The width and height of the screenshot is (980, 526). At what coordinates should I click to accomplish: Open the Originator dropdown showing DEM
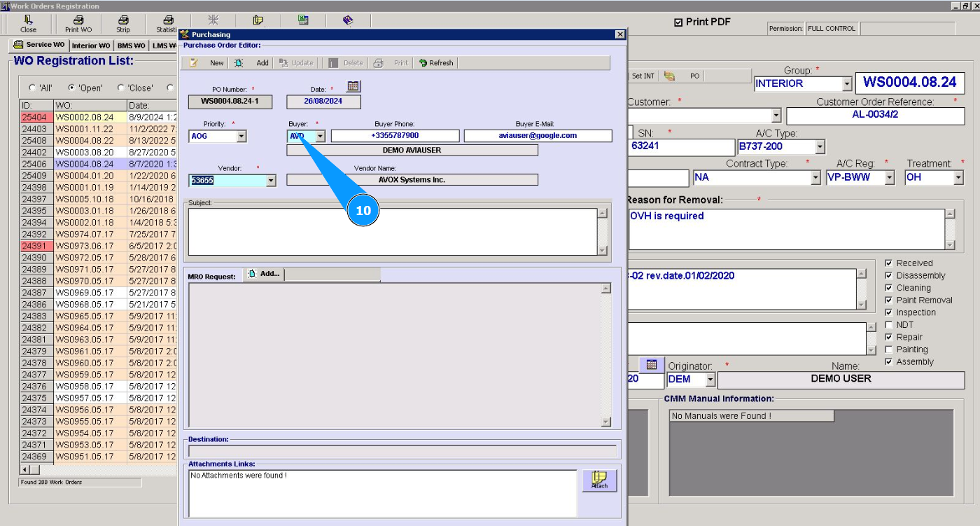point(710,380)
